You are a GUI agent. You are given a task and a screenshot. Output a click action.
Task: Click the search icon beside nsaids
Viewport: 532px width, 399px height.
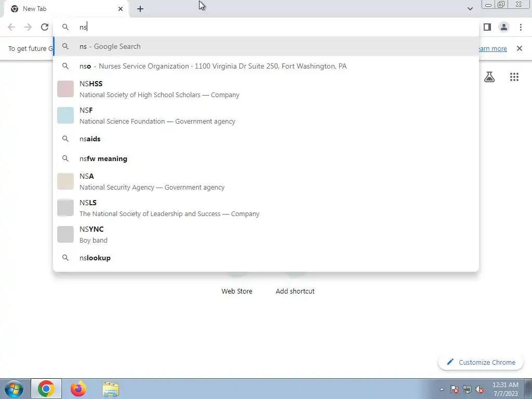click(65, 139)
